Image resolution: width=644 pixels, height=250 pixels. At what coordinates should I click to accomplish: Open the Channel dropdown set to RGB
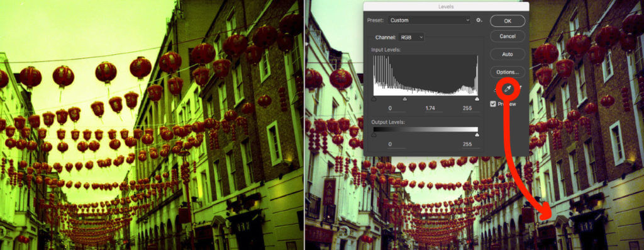pyautogui.click(x=411, y=37)
